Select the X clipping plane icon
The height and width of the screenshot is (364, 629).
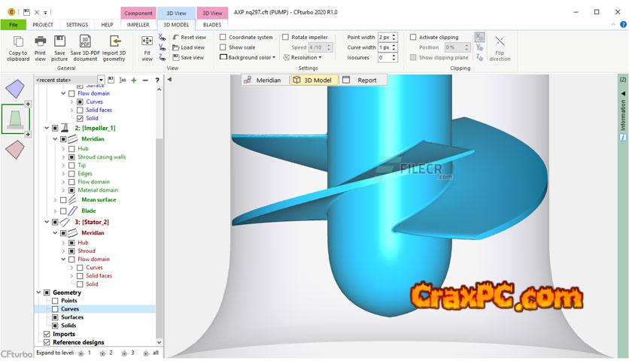point(479,38)
